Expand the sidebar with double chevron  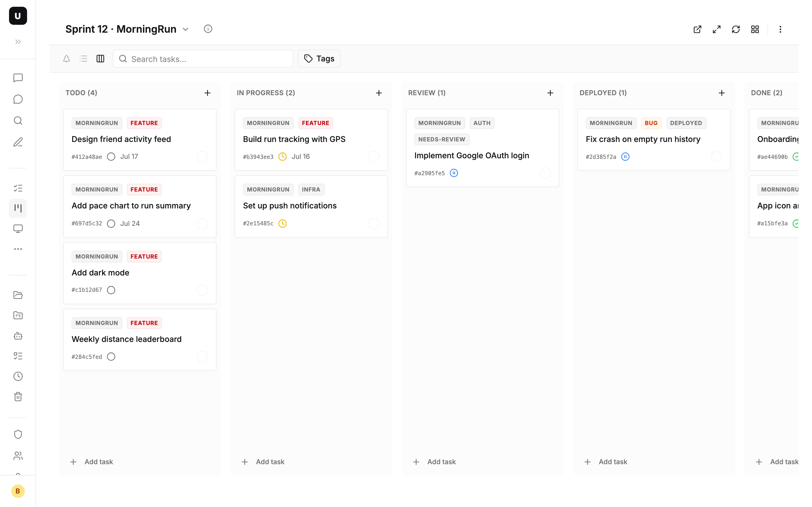(x=18, y=42)
